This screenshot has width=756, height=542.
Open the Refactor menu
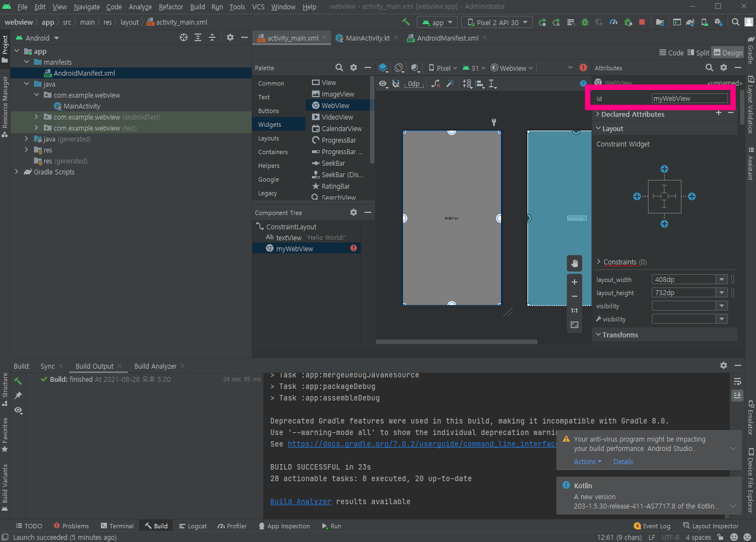click(171, 7)
